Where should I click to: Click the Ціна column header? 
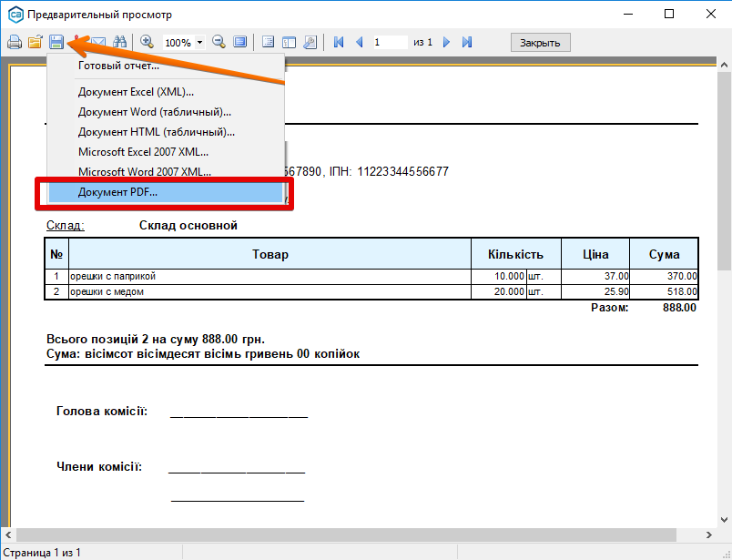(595, 255)
